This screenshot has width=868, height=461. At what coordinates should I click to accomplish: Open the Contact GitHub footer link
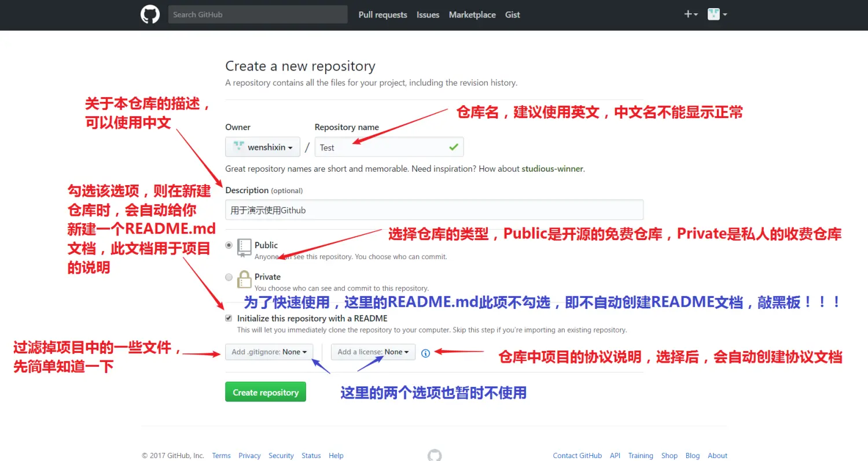[578, 456]
